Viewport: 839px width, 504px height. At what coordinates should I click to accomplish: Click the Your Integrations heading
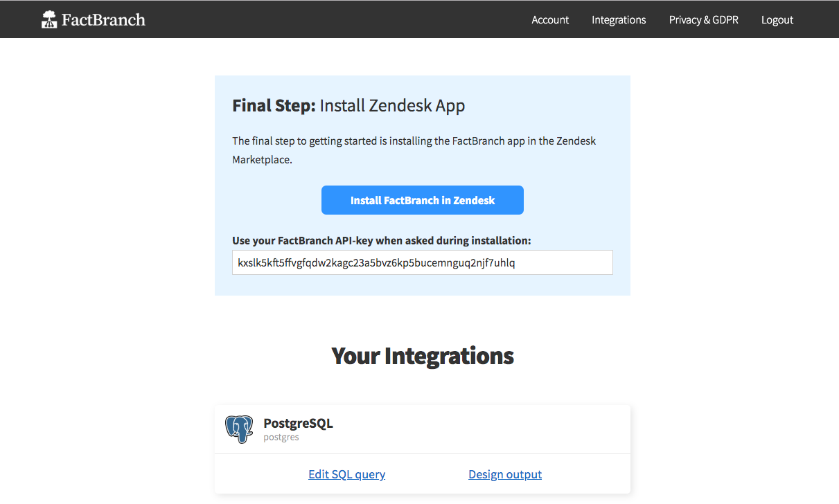pyautogui.click(x=423, y=356)
